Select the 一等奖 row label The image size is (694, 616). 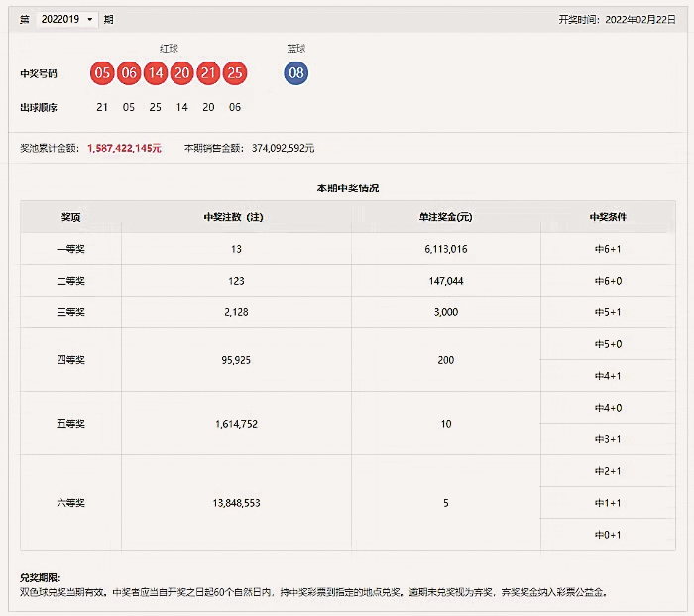coord(71,249)
